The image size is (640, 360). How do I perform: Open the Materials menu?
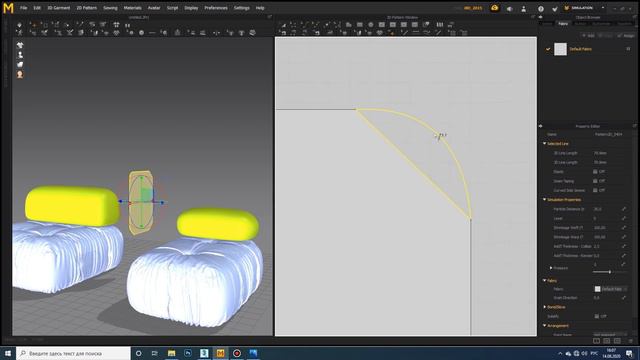pos(133,8)
